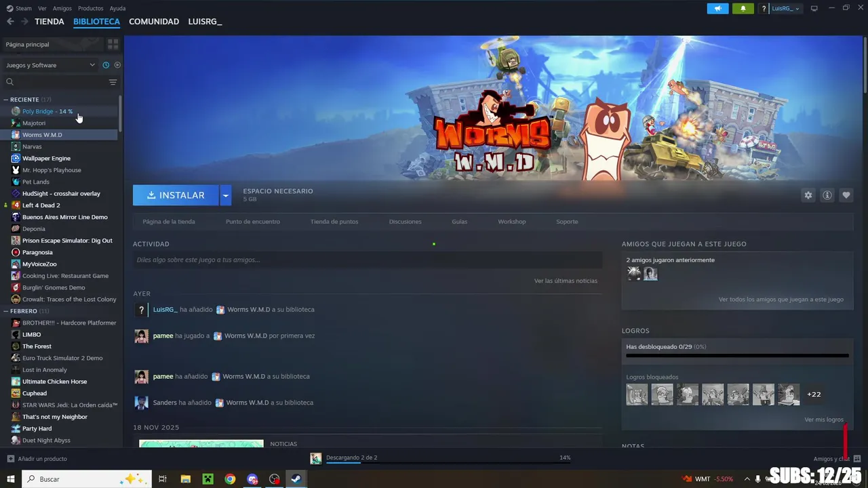Open the Productos menu
868x488 pixels.
pyautogui.click(x=91, y=8)
